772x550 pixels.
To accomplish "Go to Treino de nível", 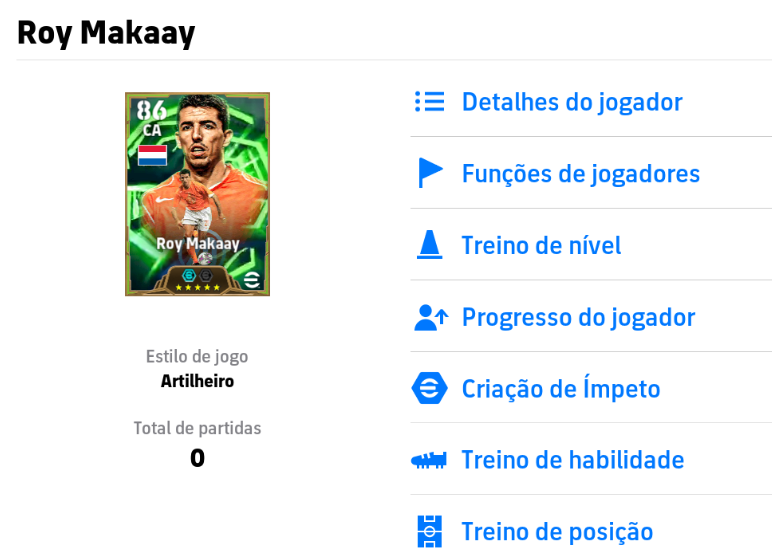I will pyautogui.click(x=541, y=245).
